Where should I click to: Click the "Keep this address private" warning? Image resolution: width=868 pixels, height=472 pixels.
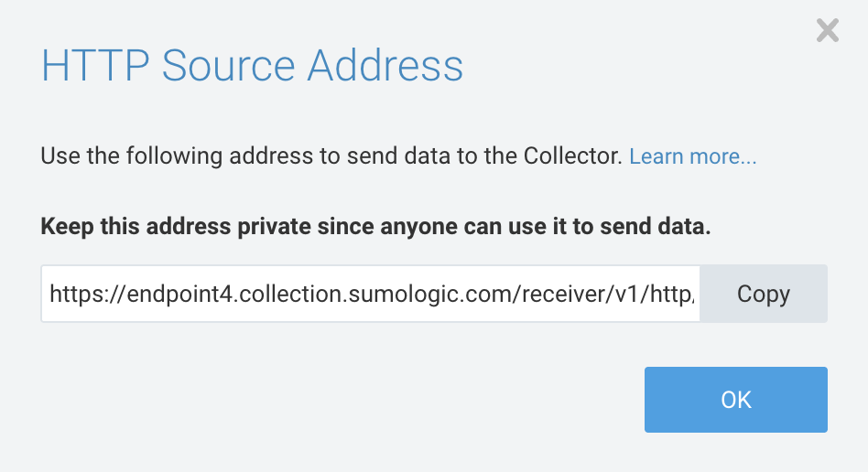click(375, 227)
